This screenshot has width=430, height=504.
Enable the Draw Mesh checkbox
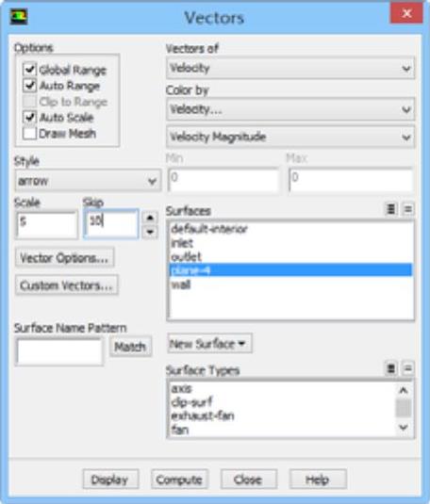[x=29, y=133]
